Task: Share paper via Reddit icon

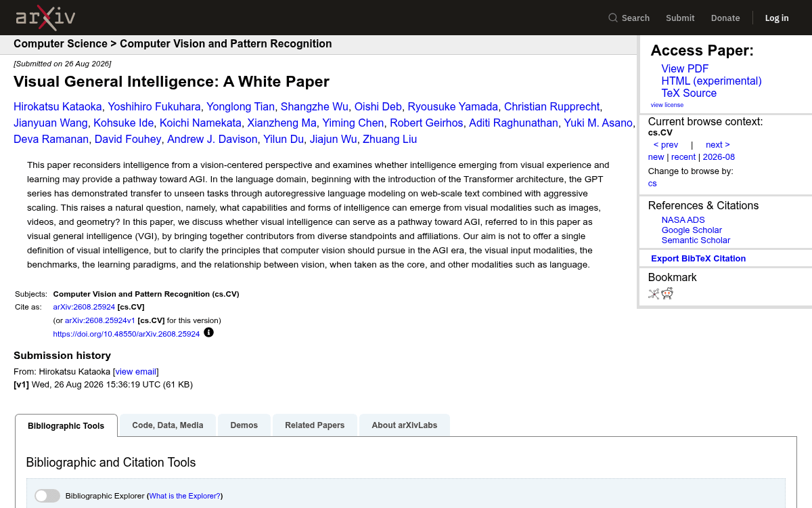Action: coord(667,293)
